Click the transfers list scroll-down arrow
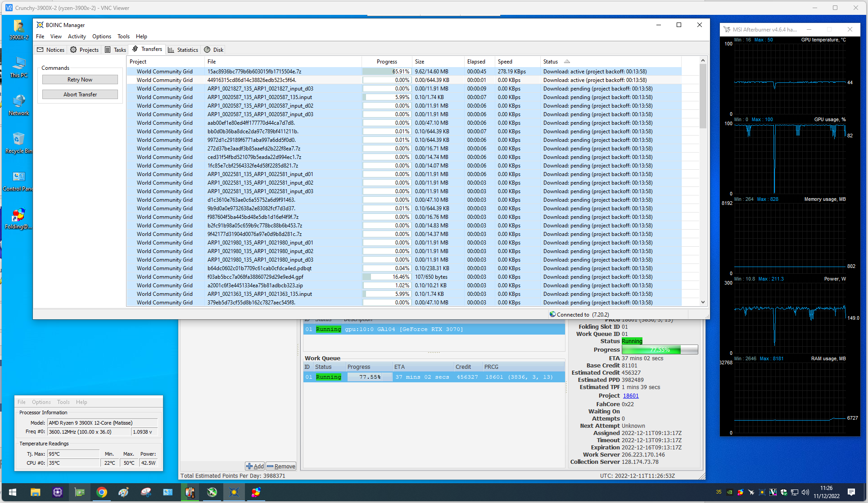Viewport: 868px width, 503px height. click(x=703, y=302)
